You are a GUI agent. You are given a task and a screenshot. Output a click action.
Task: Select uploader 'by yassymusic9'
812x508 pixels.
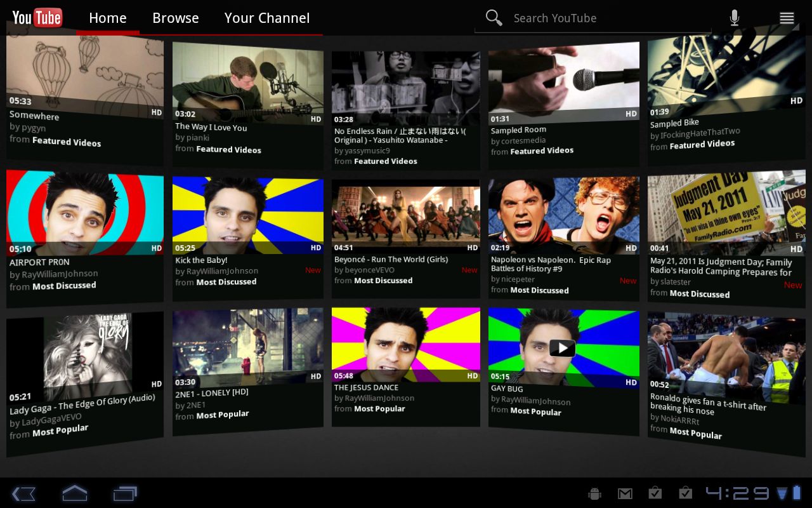pos(362,150)
